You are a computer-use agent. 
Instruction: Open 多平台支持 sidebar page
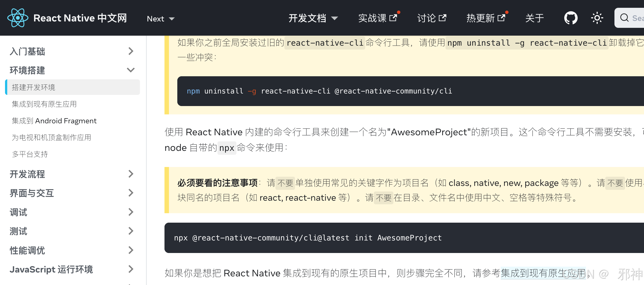tap(30, 154)
